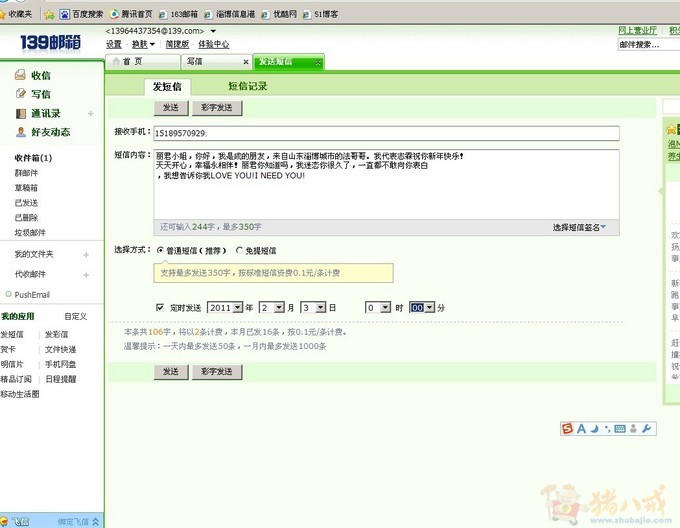Click the Sogou input method S icon
The width and height of the screenshot is (680, 528).
click(x=568, y=429)
